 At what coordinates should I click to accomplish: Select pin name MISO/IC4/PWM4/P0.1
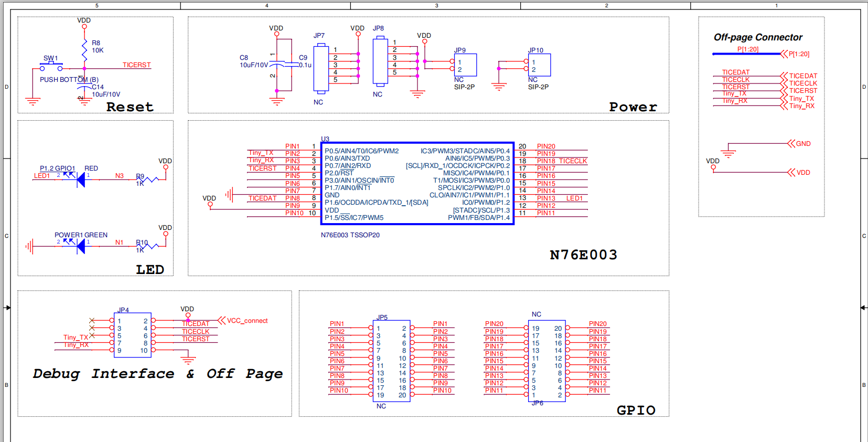476,173
